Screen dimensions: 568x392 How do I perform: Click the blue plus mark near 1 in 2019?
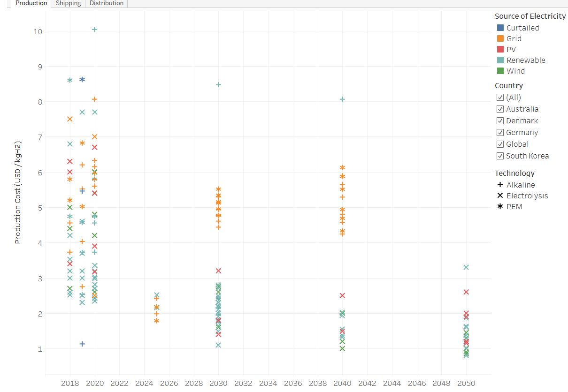tap(82, 344)
